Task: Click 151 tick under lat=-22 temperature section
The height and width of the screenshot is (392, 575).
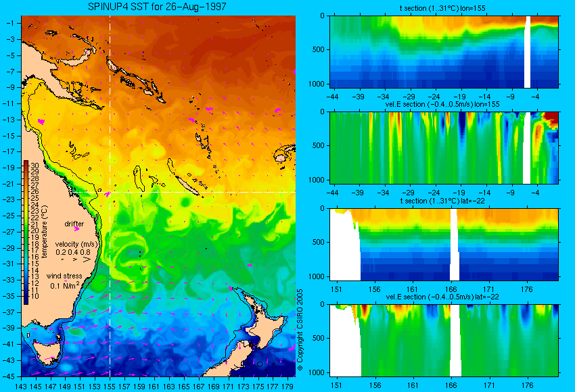Action: click(x=336, y=289)
